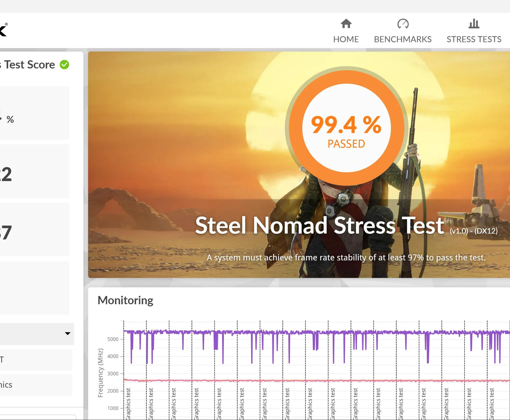
Task: Click the purple frequency line in the Monitoring chart
Action: tap(317, 332)
